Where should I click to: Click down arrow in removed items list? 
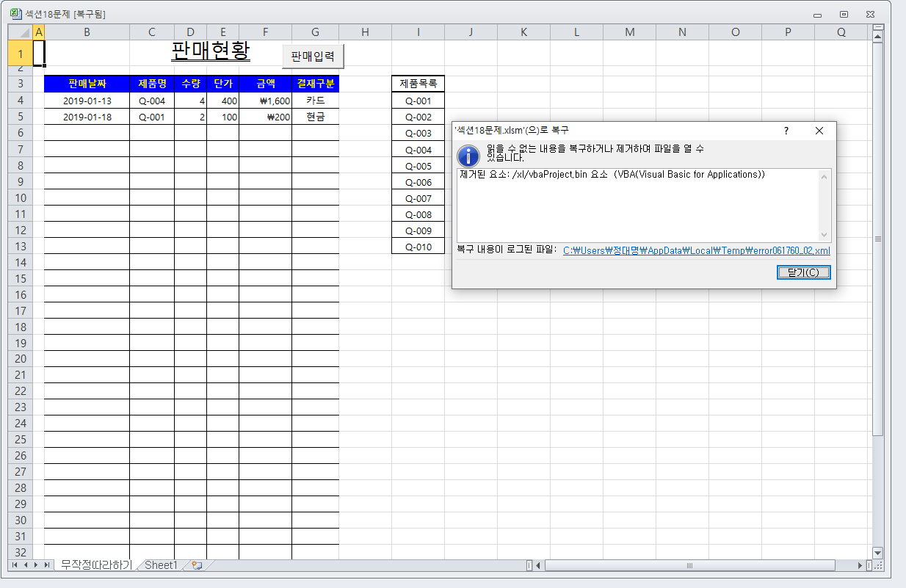[x=825, y=235]
